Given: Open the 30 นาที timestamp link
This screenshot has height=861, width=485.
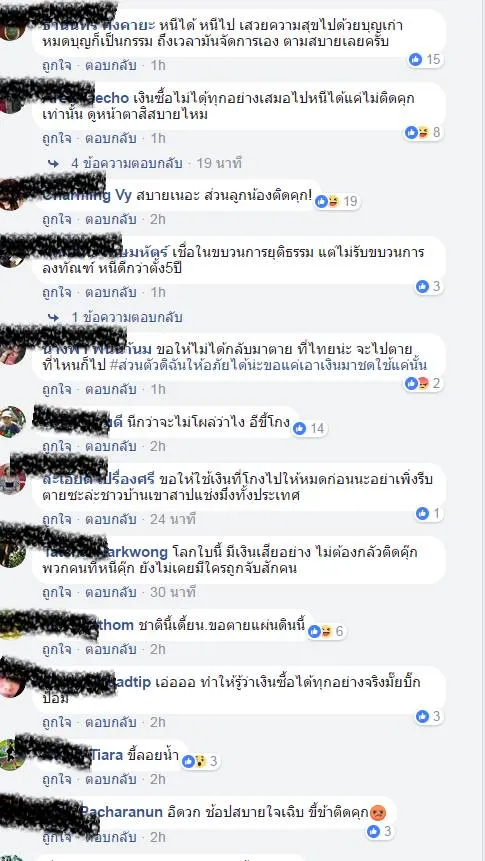Looking at the screenshot, I should click(x=173, y=592).
